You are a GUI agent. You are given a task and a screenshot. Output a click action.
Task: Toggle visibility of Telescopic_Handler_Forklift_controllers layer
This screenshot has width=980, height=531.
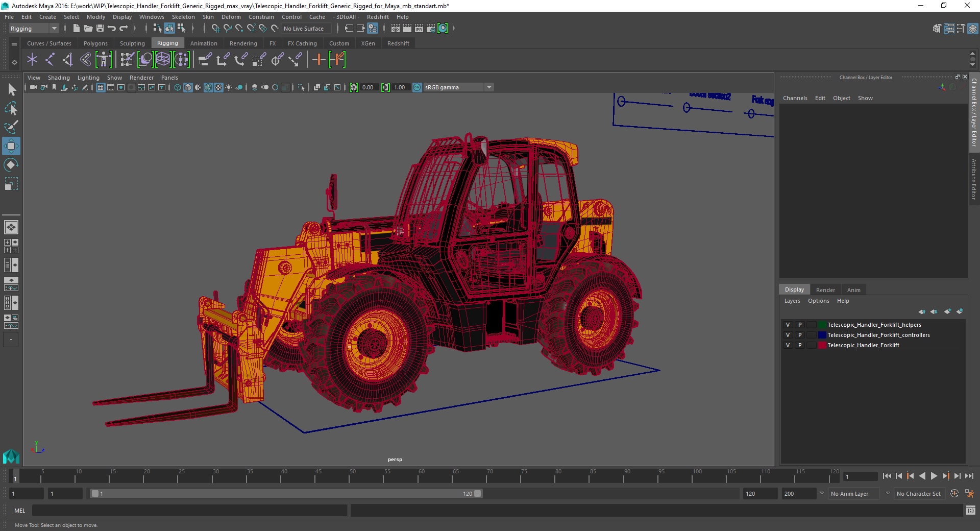[x=788, y=335]
